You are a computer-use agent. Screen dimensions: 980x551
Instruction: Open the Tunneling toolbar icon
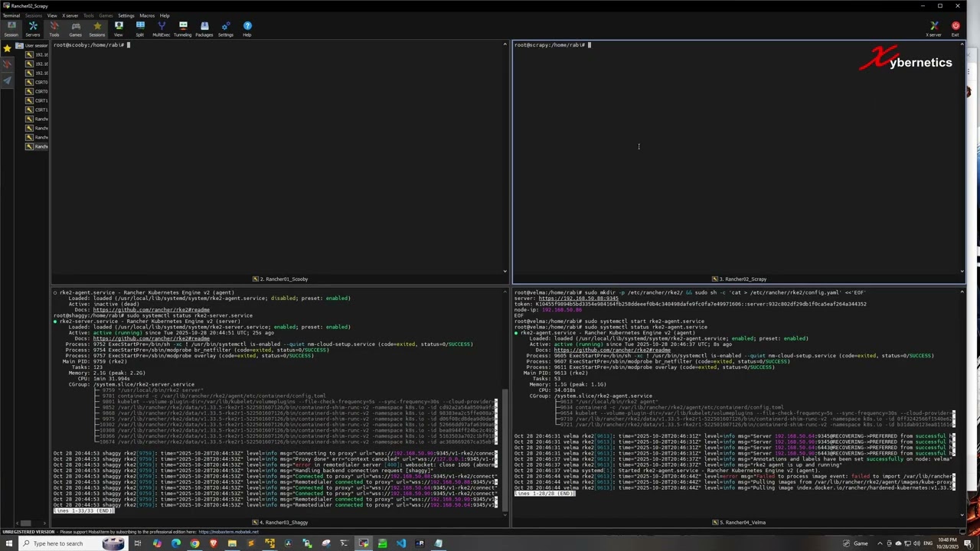pyautogui.click(x=183, y=29)
